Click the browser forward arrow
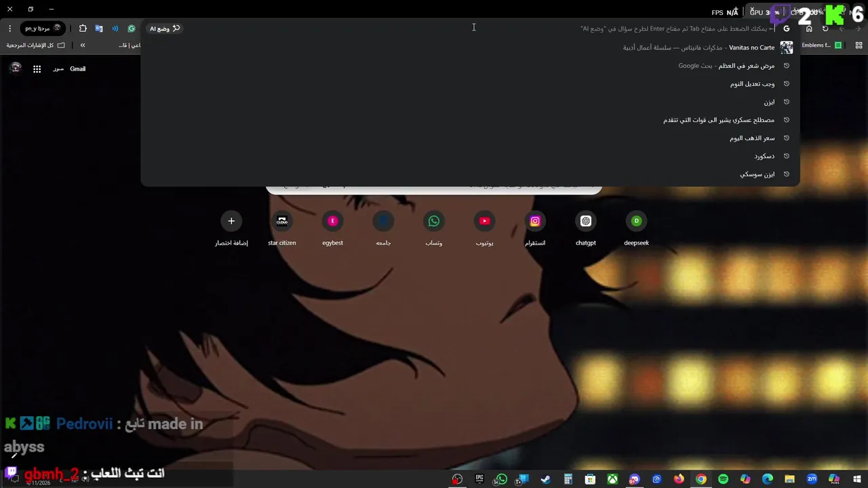868x488 pixels. point(842,28)
